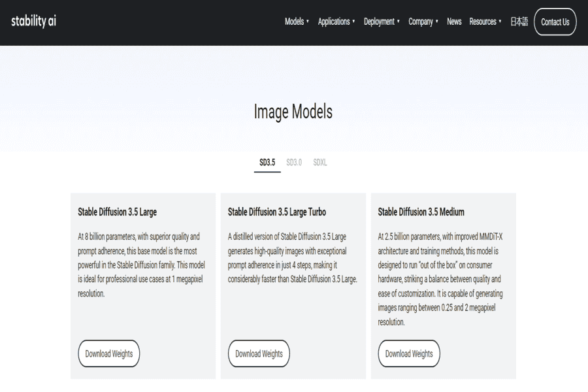588x392 pixels.
Task: Expand the Resources dropdown menu
Action: 483,22
